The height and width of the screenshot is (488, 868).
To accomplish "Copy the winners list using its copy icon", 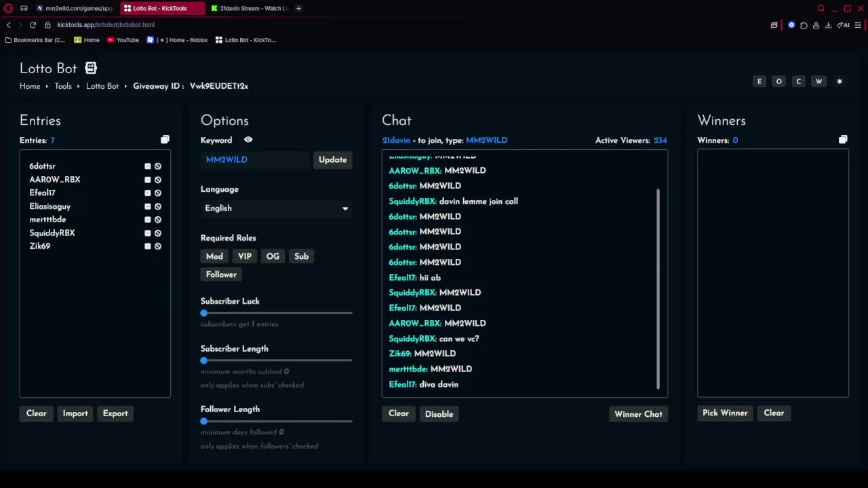I will tap(843, 140).
